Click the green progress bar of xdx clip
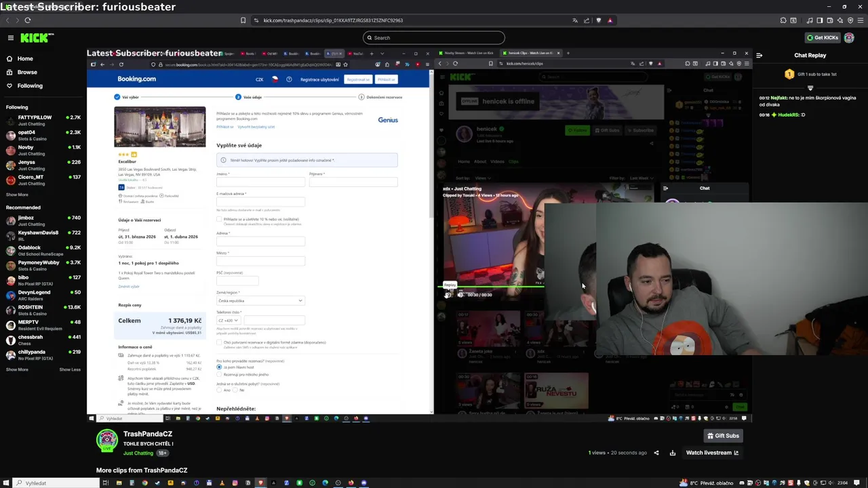The width and height of the screenshot is (868, 488). (x=491, y=287)
